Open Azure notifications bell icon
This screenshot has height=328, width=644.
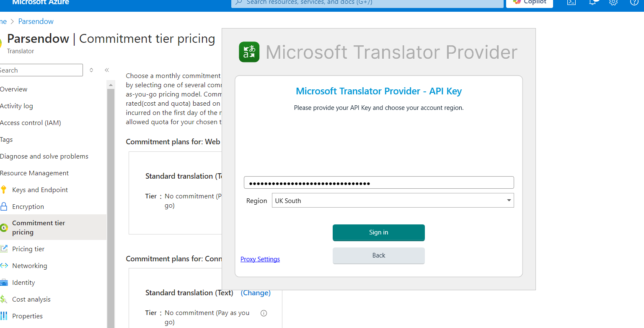pyautogui.click(x=593, y=2)
